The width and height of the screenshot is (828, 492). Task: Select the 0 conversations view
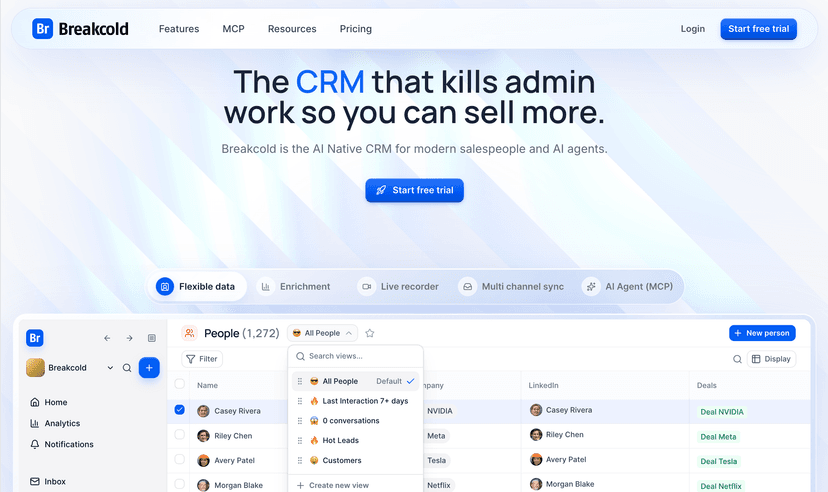355,421
